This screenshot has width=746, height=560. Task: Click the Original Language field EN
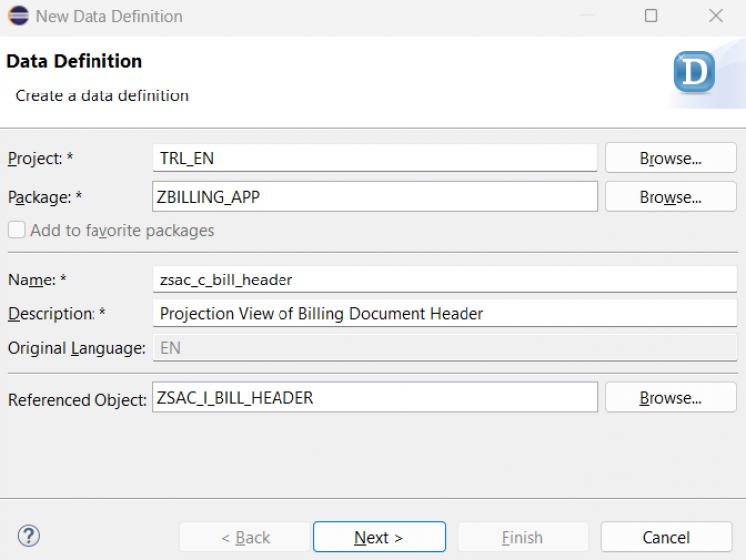tap(444, 348)
